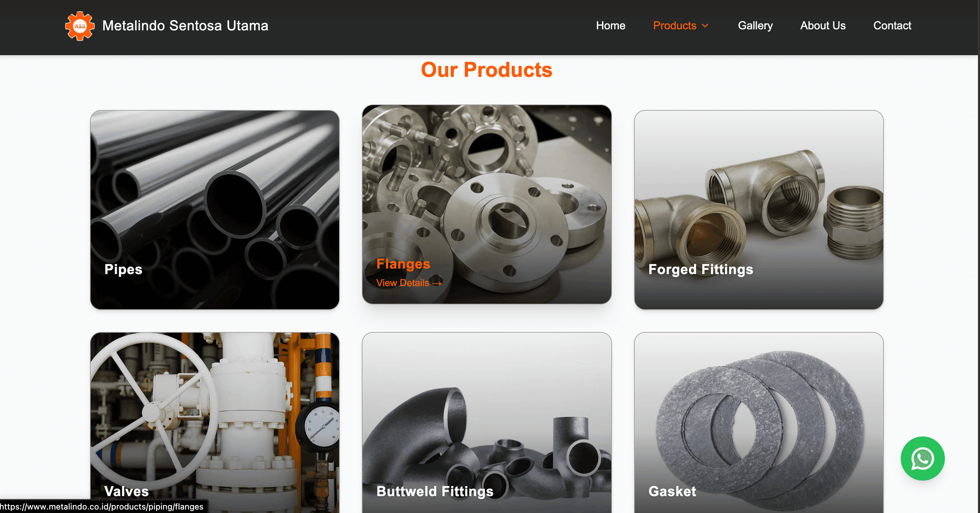Click the orange MSU gear logo

point(80,26)
